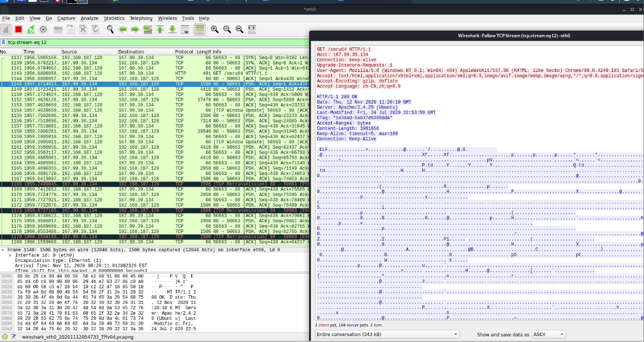This screenshot has height=342, width=644.
Task: Click the Save capture file icon
Action: [71, 29]
